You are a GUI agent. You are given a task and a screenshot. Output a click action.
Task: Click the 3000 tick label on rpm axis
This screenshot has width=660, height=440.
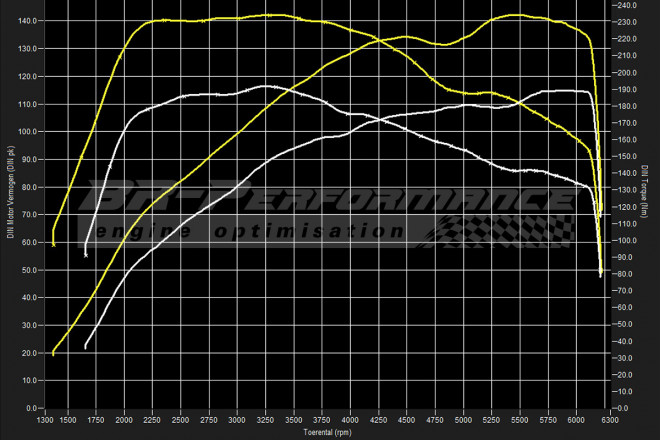[x=237, y=420]
